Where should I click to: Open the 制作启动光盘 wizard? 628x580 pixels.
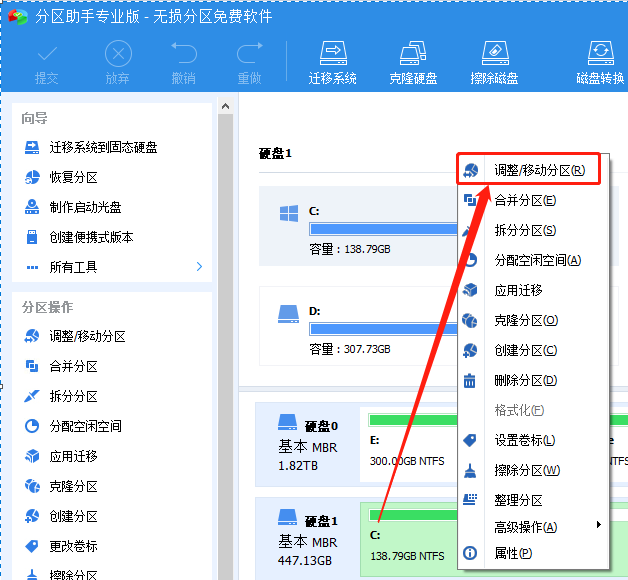[x=73, y=207]
